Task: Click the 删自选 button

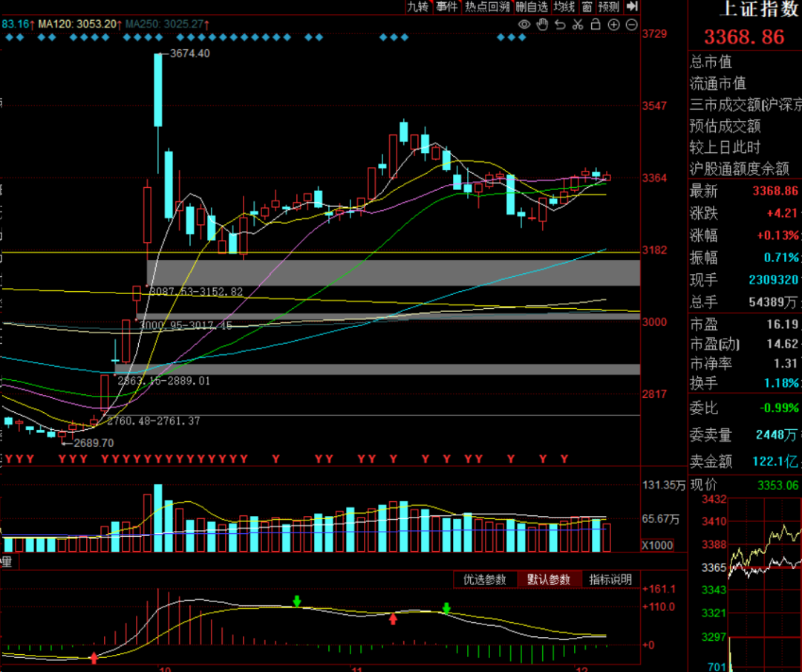Action: (x=532, y=7)
